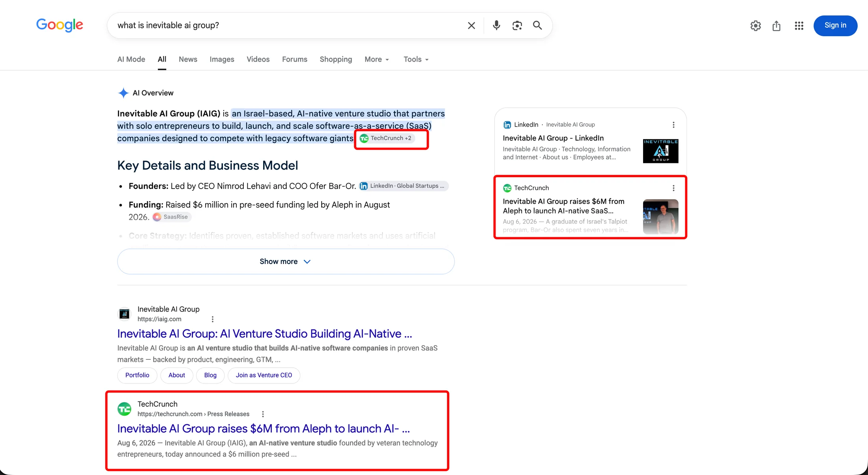This screenshot has height=475, width=868.
Task: Start voice search with microphone icon
Action: click(496, 26)
